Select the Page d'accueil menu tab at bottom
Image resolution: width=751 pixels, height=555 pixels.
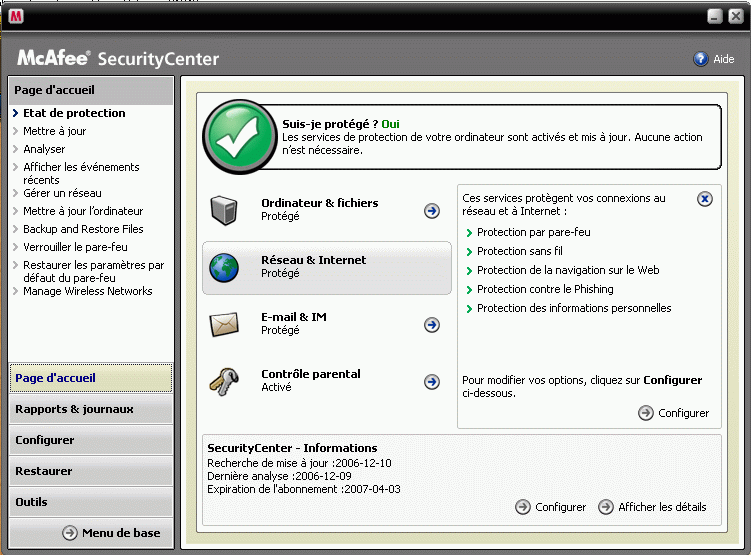[x=91, y=378]
